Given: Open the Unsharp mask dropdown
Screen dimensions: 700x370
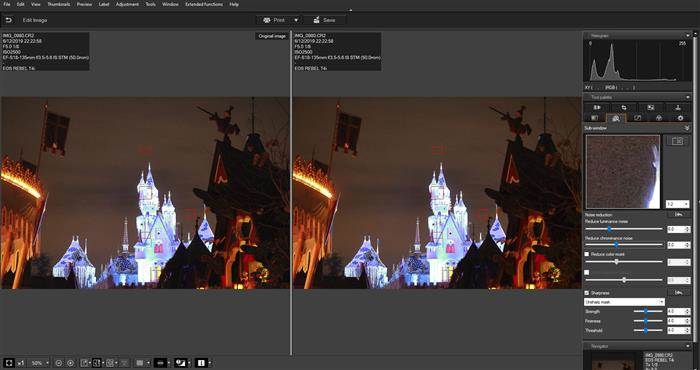Looking at the screenshot, I should click(x=625, y=302).
